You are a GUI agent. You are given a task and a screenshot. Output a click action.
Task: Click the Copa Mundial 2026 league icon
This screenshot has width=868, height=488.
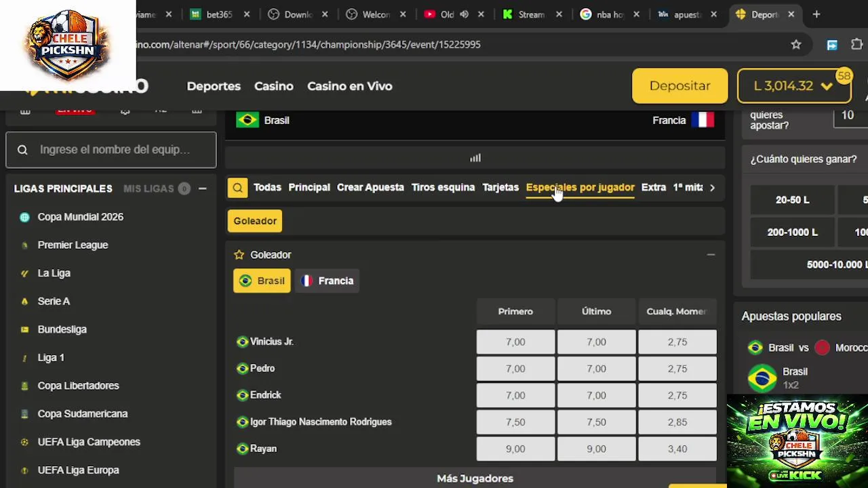click(25, 217)
